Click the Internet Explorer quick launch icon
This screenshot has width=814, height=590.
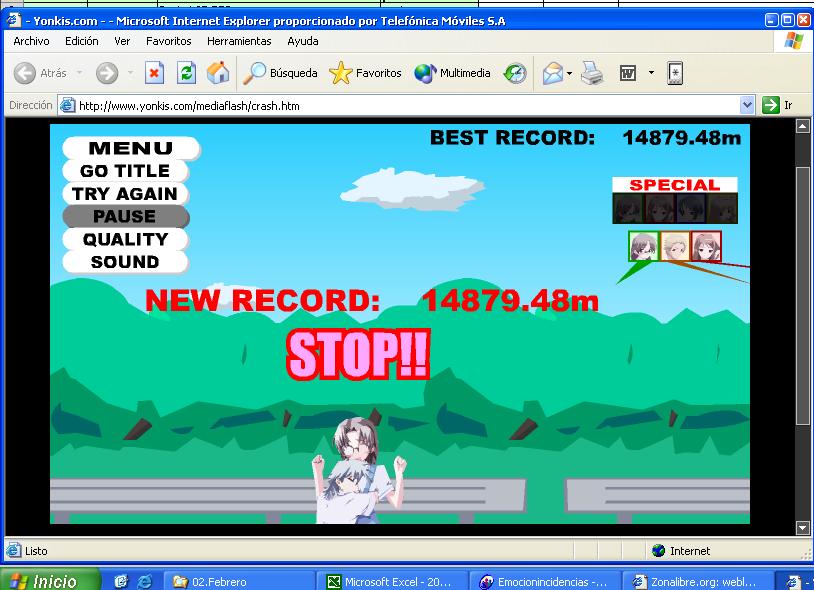tap(144, 582)
